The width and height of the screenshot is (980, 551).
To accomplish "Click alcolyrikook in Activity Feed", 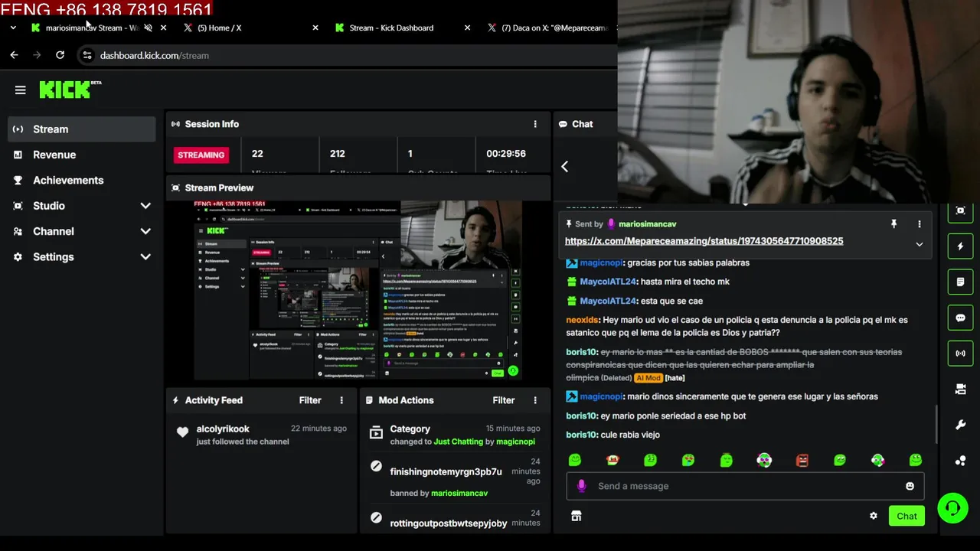I will pos(223,429).
